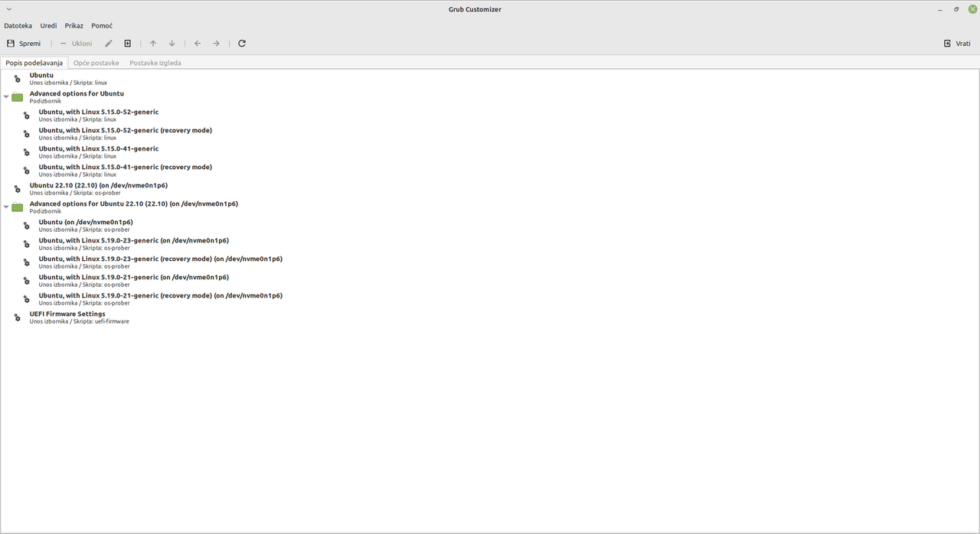Click gear icon of UEFI Firmware Settings
This screenshot has width=980, height=534.
pos(18,317)
